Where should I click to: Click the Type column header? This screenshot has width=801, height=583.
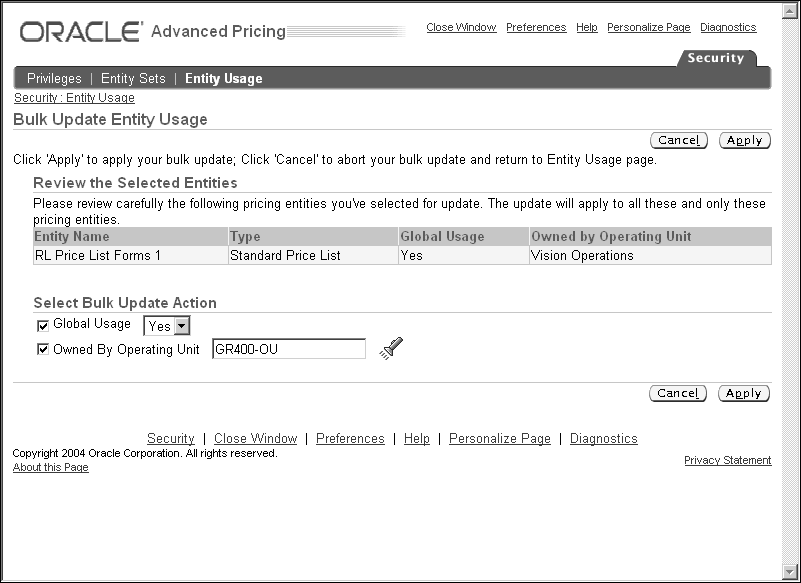(x=313, y=237)
